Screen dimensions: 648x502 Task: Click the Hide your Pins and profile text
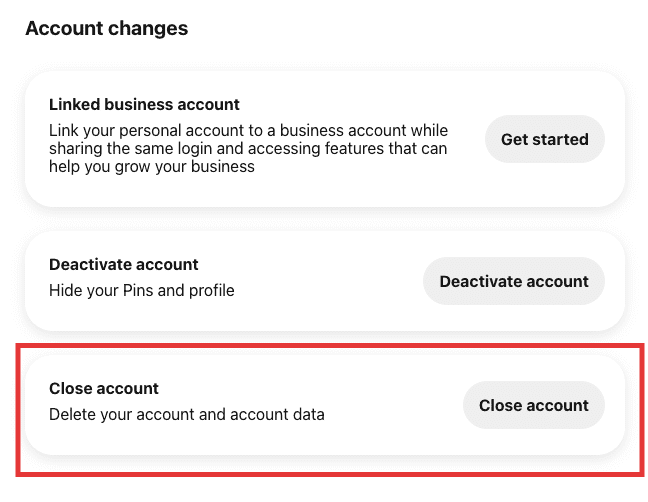click(x=142, y=290)
